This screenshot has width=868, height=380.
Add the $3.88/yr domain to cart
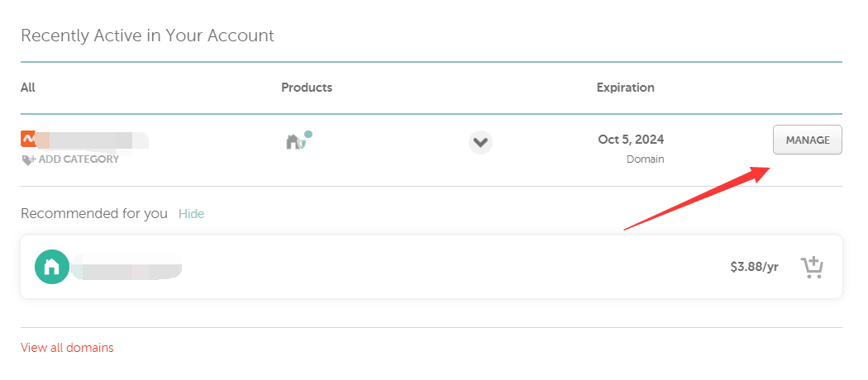812,267
